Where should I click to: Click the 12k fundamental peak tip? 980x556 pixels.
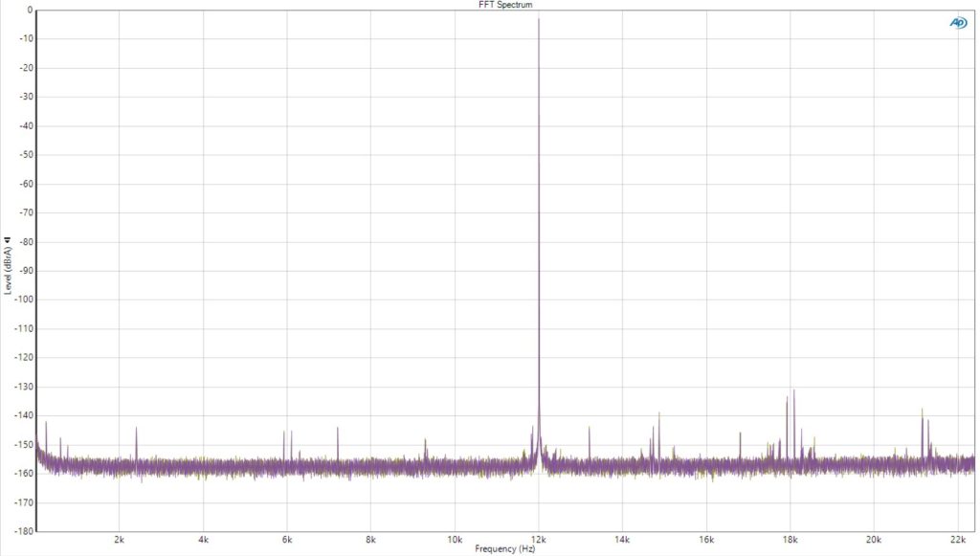tap(539, 19)
